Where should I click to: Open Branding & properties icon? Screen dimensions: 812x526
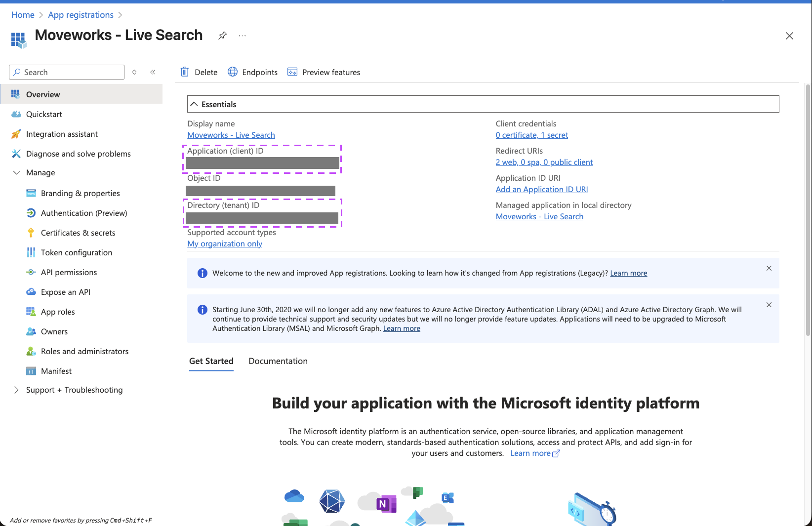(31, 193)
